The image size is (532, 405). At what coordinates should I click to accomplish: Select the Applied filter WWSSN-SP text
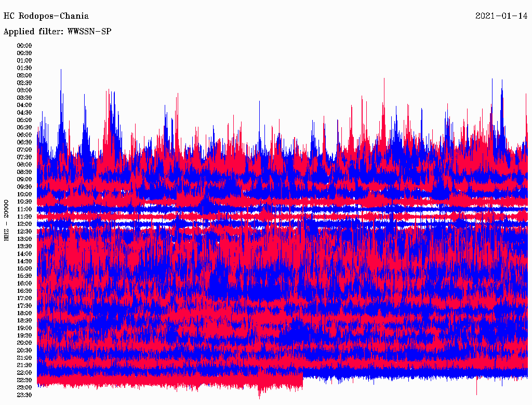(x=57, y=32)
